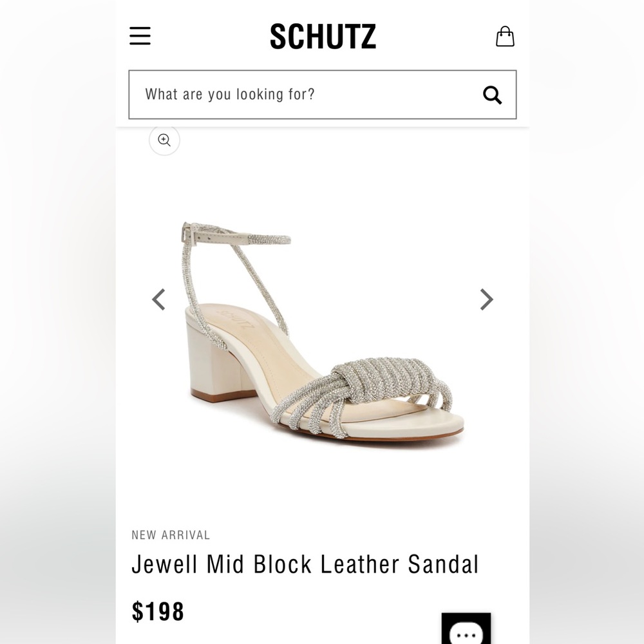Click the handbag outline at top right
644x644 pixels.
pos(506,37)
